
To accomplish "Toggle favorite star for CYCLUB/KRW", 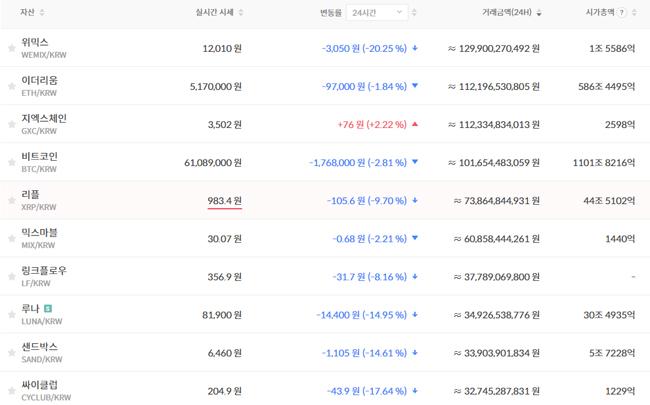I will pyautogui.click(x=12, y=390).
